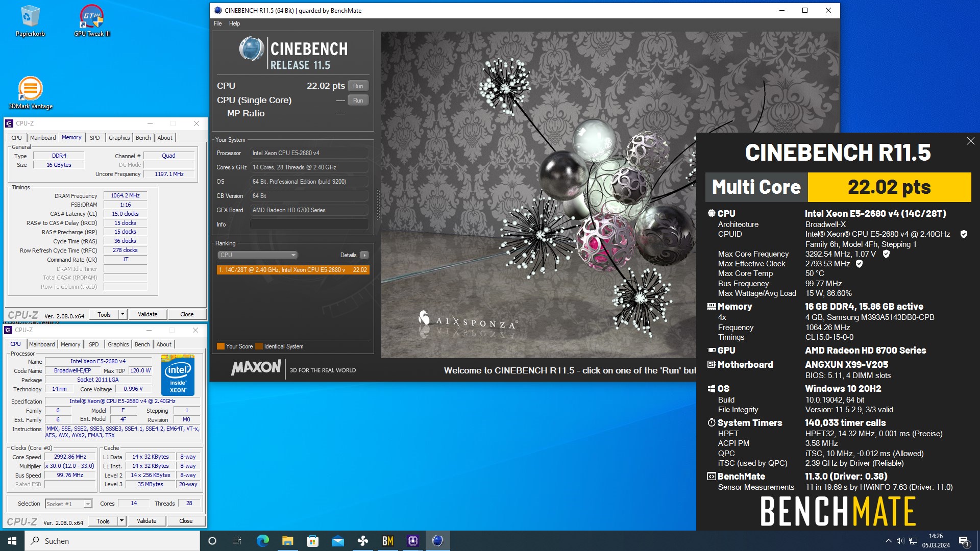
Task: Open SPD tab in lower CPU-Z
Action: pyautogui.click(x=94, y=344)
